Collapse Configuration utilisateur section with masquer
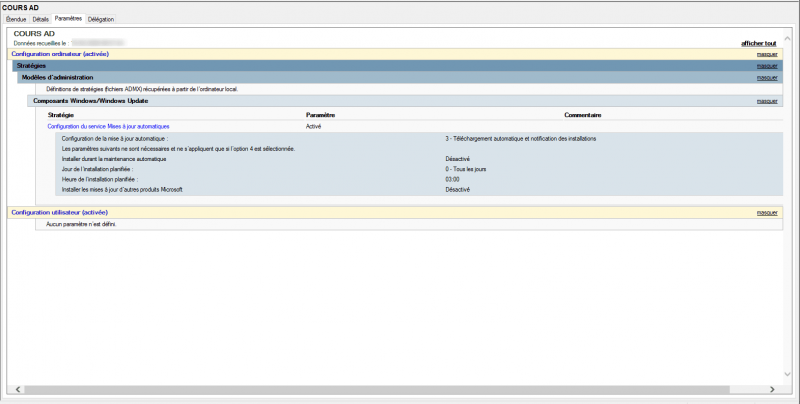Screen dimensions: 800x404 click(x=767, y=213)
